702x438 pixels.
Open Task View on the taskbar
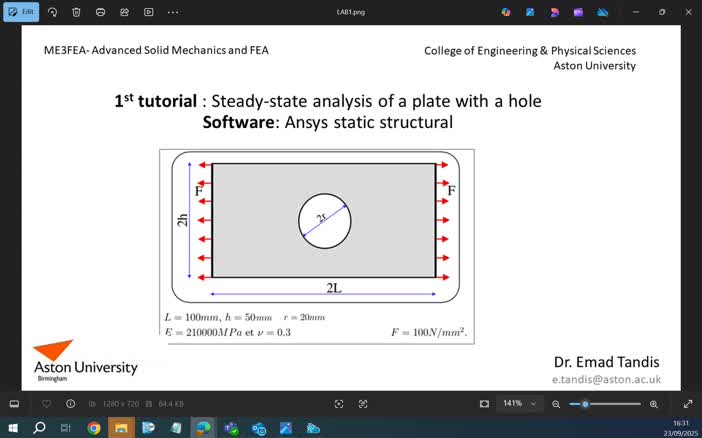point(66,428)
